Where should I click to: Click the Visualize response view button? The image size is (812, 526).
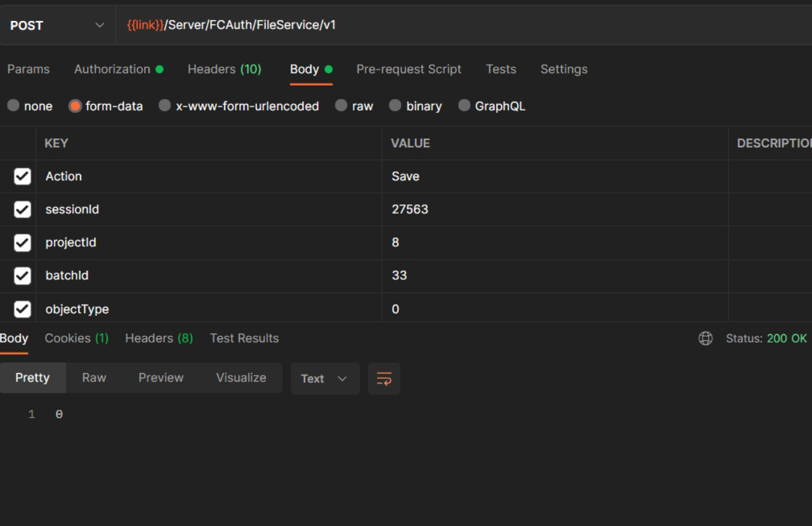click(x=241, y=378)
